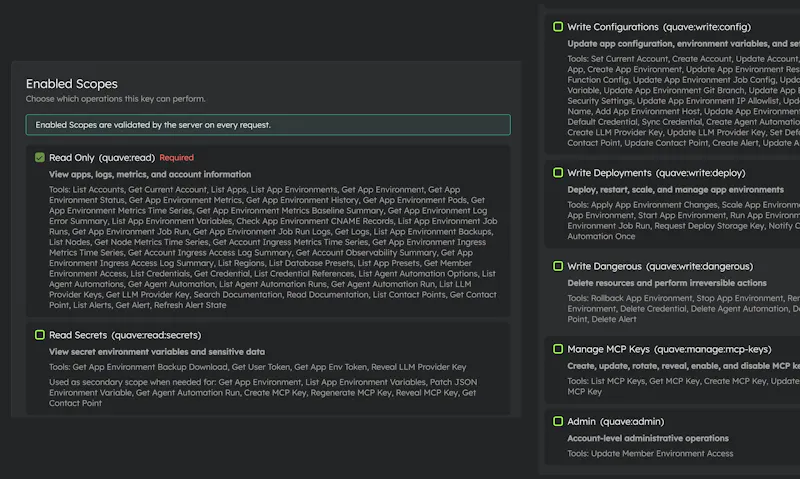Screen dimensions: 800x479
Task: Click the 'Used as secondary scope' paragraph
Action: point(263,392)
